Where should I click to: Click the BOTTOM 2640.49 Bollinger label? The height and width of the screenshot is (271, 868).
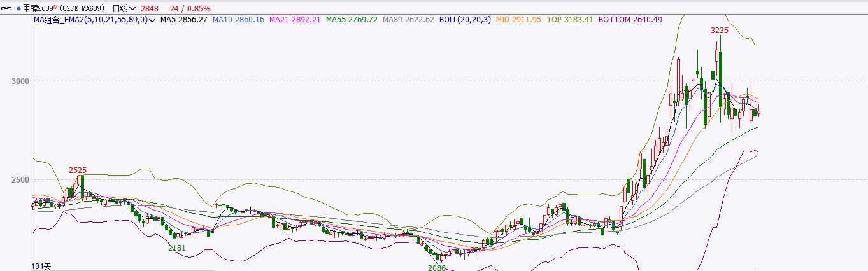point(630,20)
